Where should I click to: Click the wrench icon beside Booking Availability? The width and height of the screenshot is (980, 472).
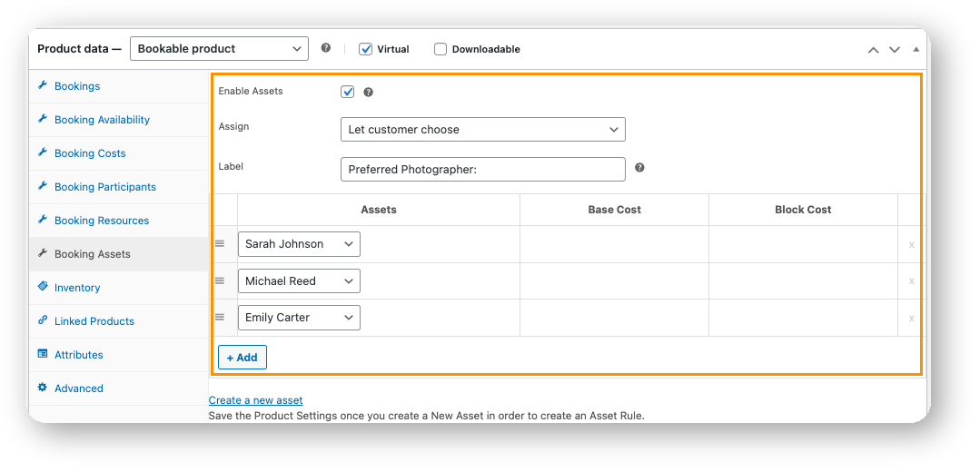click(43, 119)
